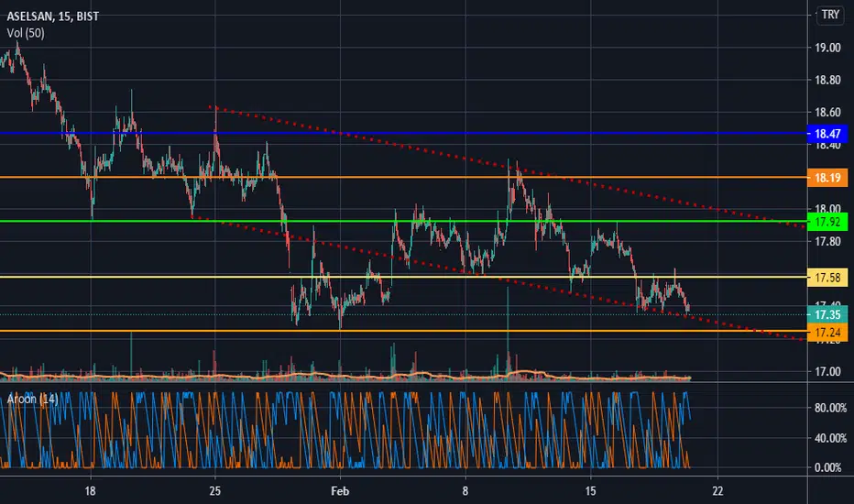
Task: Click the yellow 17.58 price label
Action: (827, 278)
